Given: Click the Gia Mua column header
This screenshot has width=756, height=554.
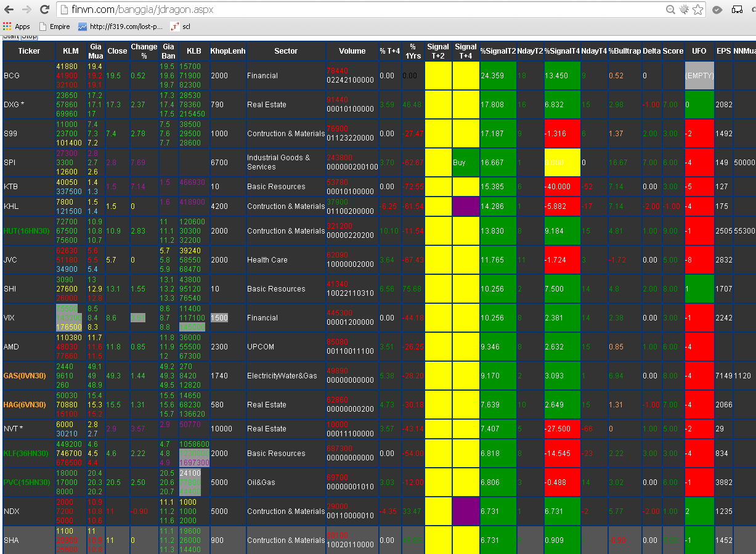Looking at the screenshot, I should click(x=96, y=51).
